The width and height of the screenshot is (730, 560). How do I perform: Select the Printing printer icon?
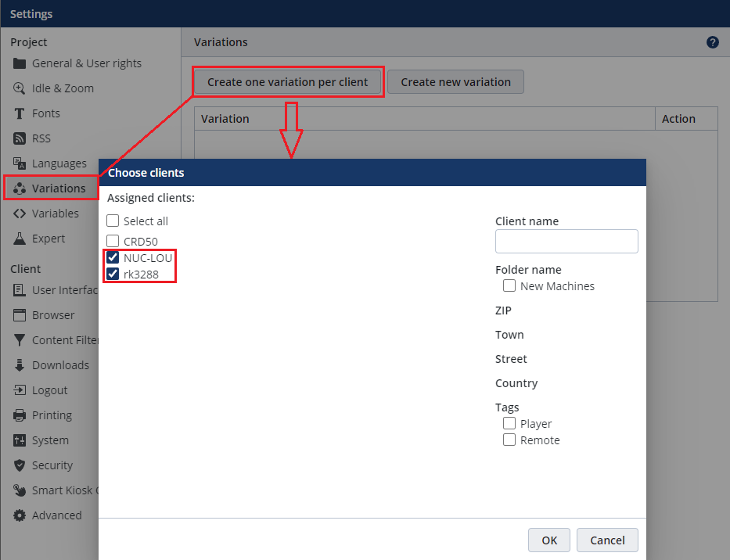click(17, 415)
